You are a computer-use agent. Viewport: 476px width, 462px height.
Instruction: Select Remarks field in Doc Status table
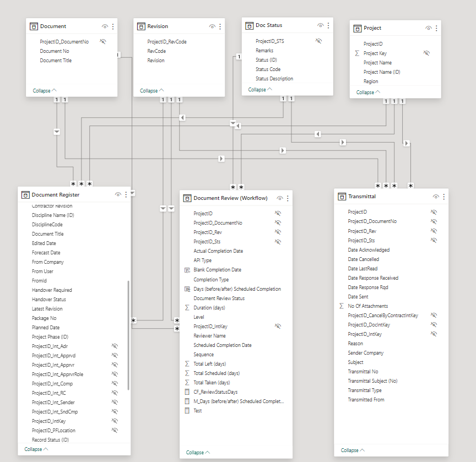pos(264,51)
